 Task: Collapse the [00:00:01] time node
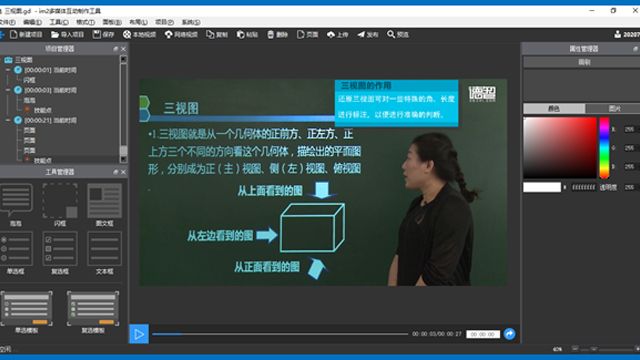[8, 70]
